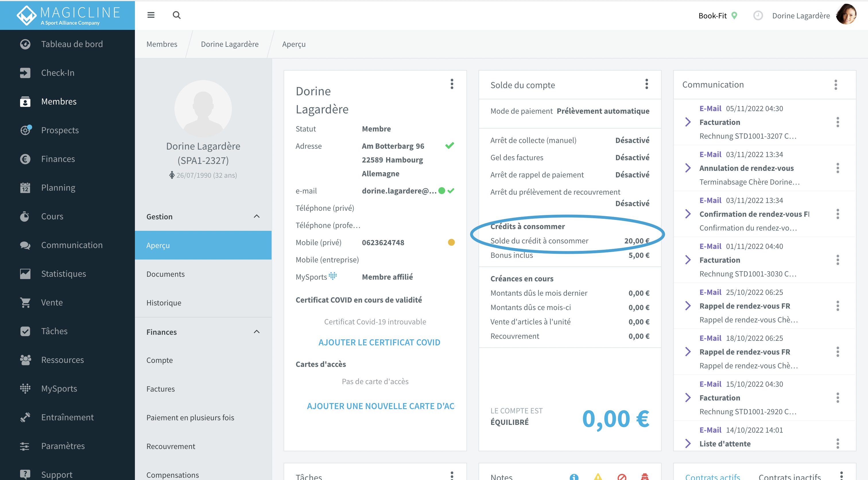Click the red prohibited icon in Notes

point(622,476)
